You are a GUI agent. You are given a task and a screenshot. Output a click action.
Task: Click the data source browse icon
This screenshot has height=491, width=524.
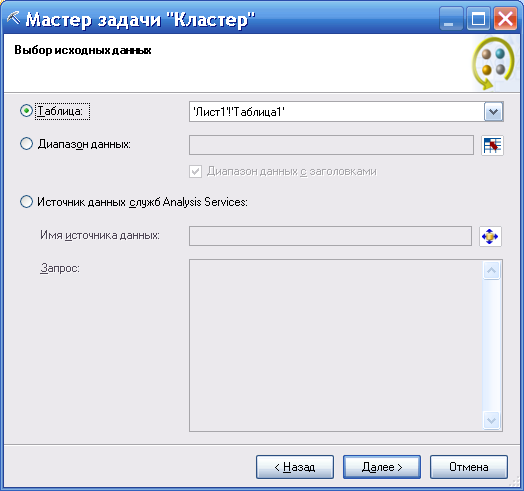(x=490, y=236)
